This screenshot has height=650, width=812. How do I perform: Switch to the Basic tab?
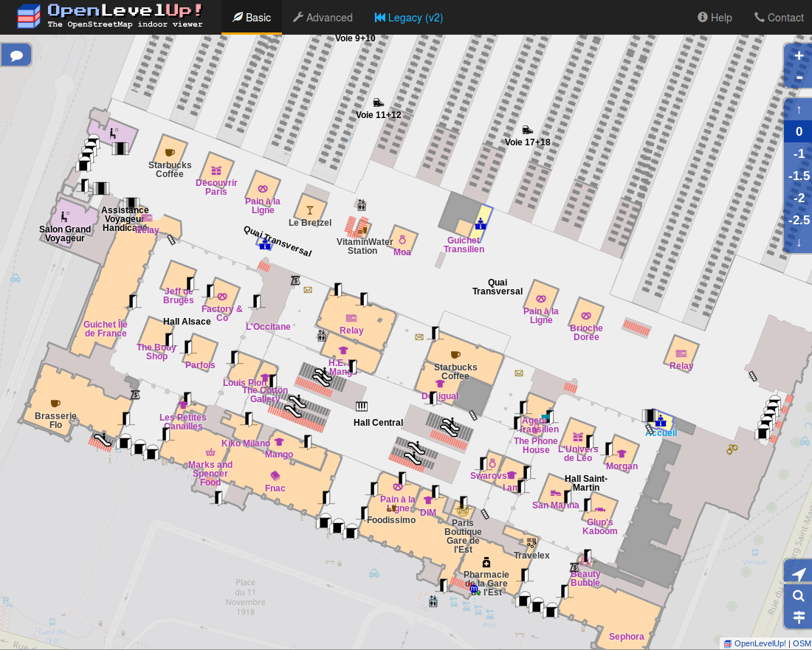[252, 18]
